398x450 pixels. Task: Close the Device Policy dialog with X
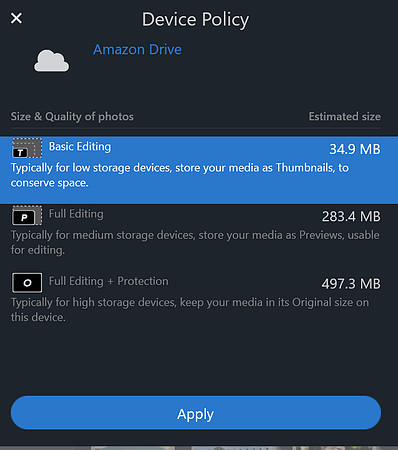coord(16,18)
